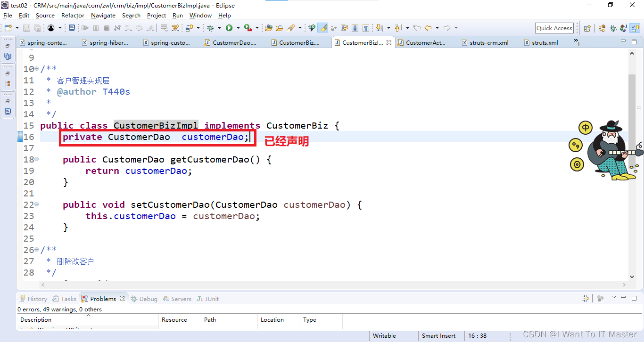Click the Save toolbar icon
The width and height of the screenshot is (644, 342).
click(26, 28)
